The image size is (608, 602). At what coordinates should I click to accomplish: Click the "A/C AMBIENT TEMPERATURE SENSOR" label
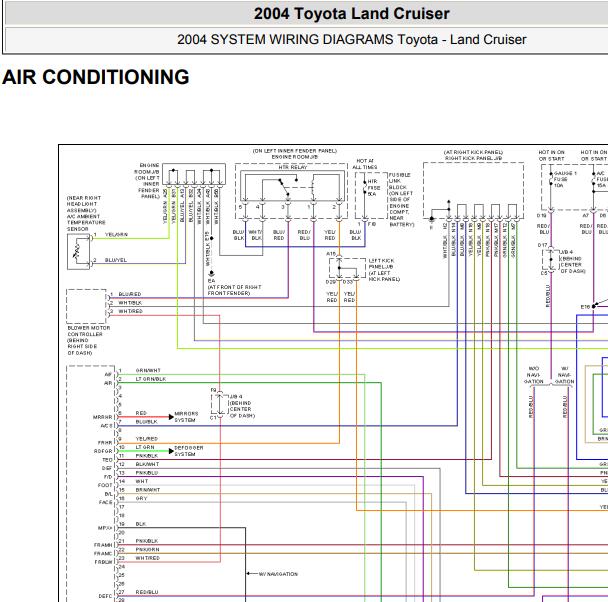tap(86, 223)
